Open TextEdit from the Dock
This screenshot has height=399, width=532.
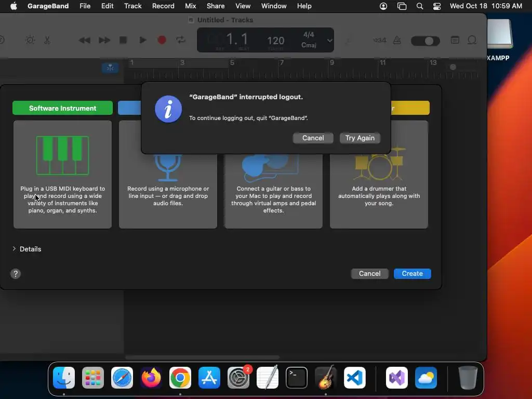pos(268,378)
